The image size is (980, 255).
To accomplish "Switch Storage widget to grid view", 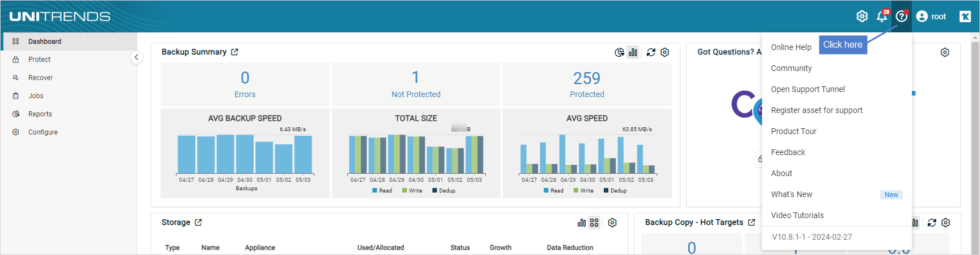I will point(594,223).
